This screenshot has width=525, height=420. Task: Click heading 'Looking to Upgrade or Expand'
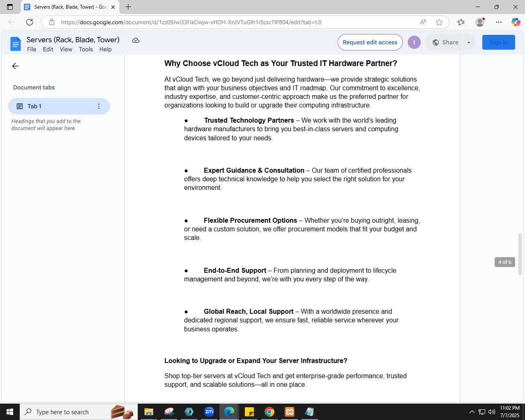pos(256,361)
